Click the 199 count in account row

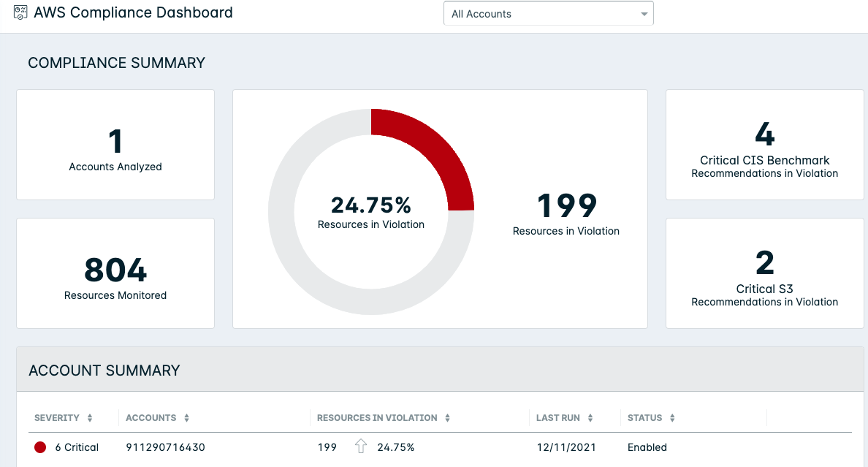327,447
